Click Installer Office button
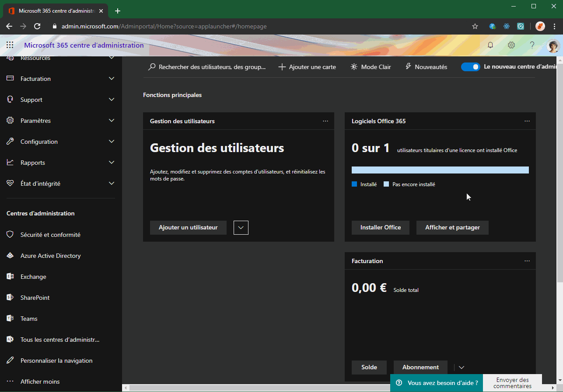 (381, 228)
